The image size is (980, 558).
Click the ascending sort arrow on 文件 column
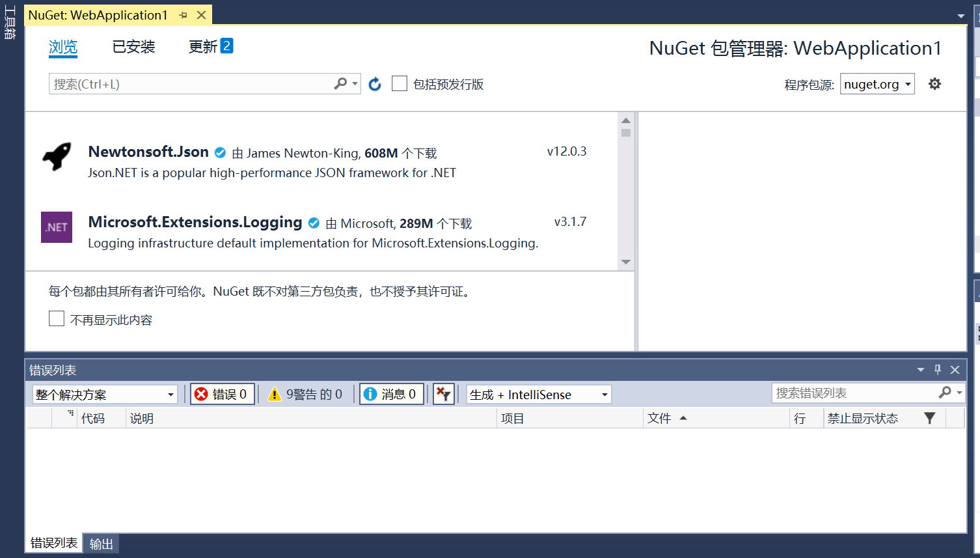(683, 418)
